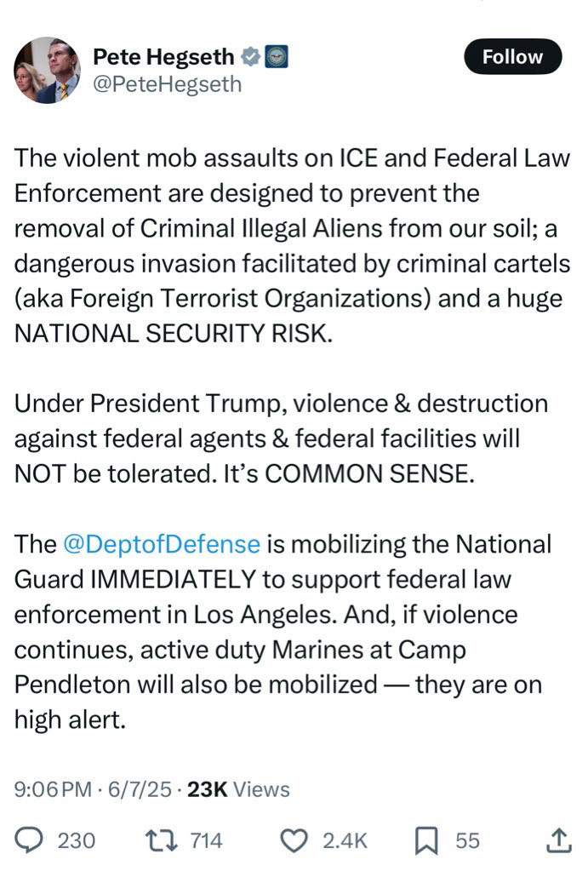The image size is (588, 871).
Task: Like the tweet with the heart icon
Action: [294, 840]
